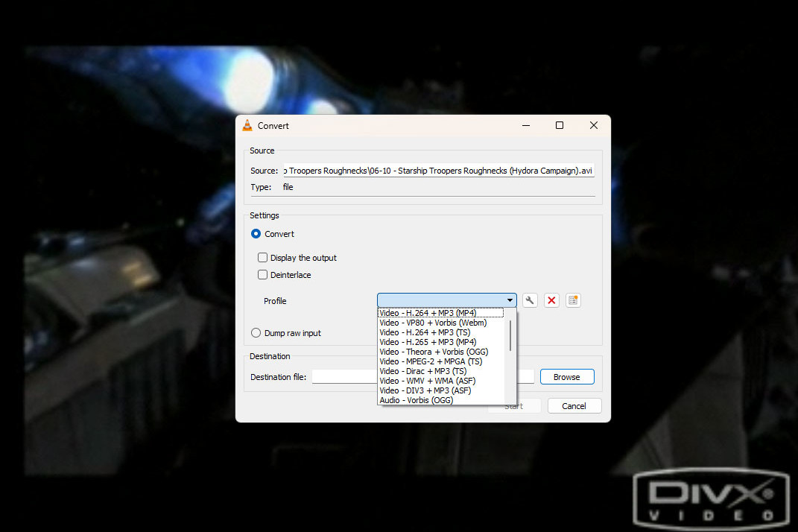Delete the selected profile with red X icon
Viewport: 798px width, 532px height.
pyautogui.click(x=551, y=300)
